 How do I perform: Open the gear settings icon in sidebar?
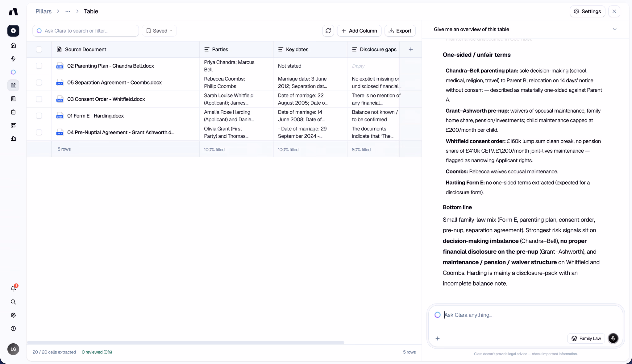pos(13,315)
